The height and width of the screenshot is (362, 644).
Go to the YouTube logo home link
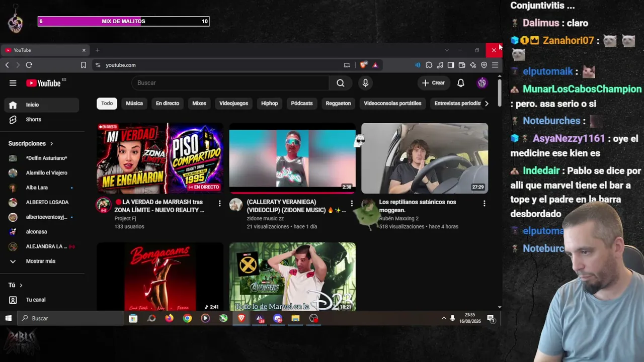[43, 83]
